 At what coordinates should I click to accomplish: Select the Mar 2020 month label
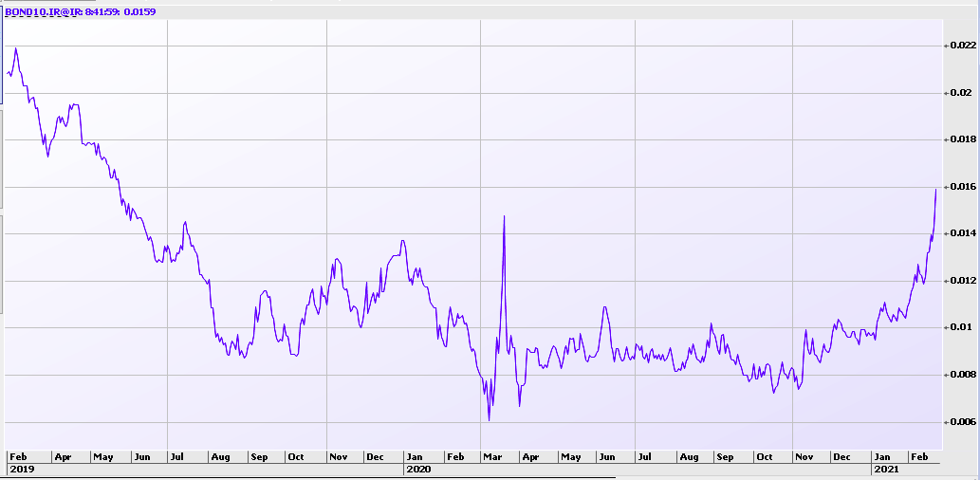493,457
